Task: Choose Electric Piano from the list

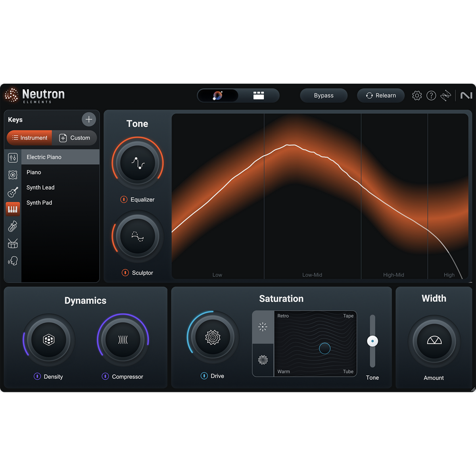Action: click(60, 157)
